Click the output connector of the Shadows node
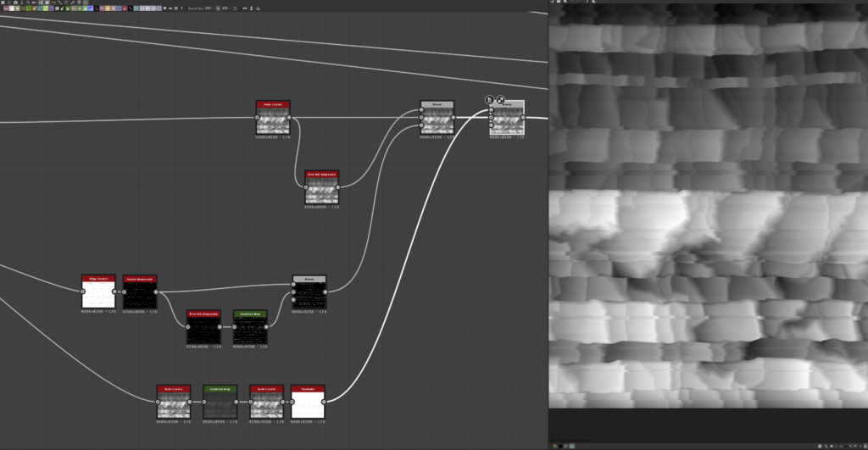 [324, 403]
